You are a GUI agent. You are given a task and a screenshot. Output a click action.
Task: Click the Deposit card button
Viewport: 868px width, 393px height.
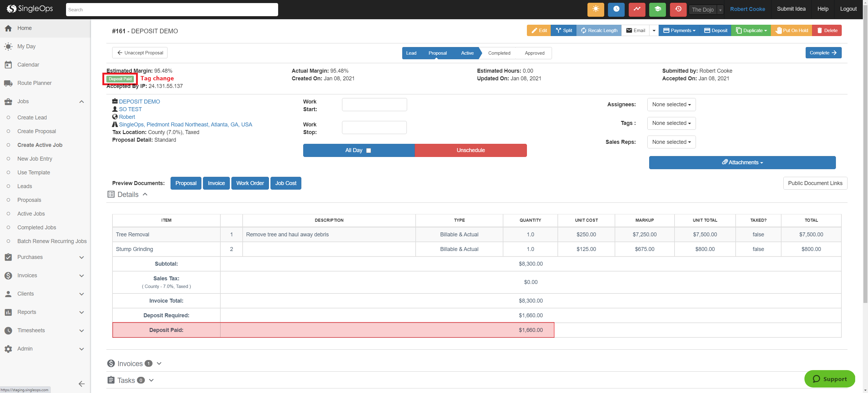[716, 30]
